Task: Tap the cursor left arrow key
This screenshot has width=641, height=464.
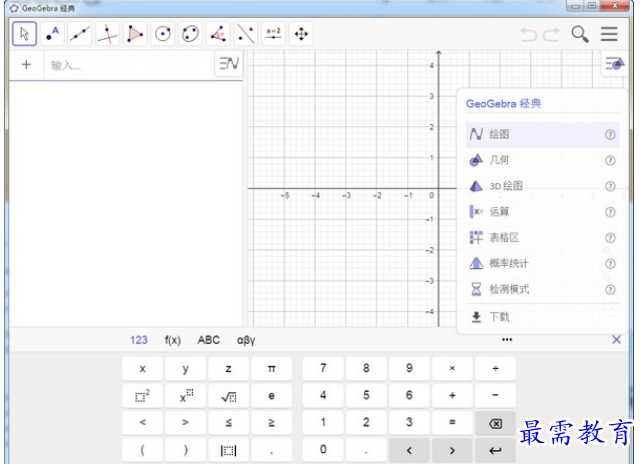Action: 409,450
